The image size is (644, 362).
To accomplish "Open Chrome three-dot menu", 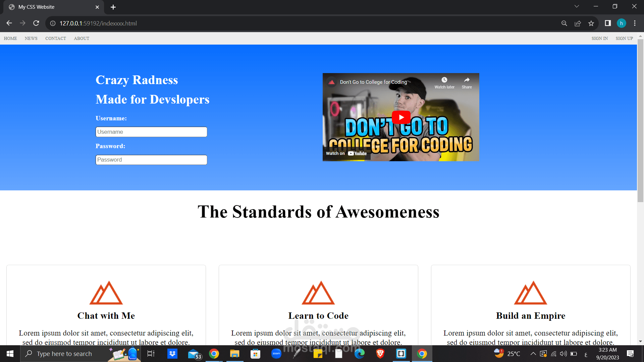I will pyautogui.click(x=635, y=23).
